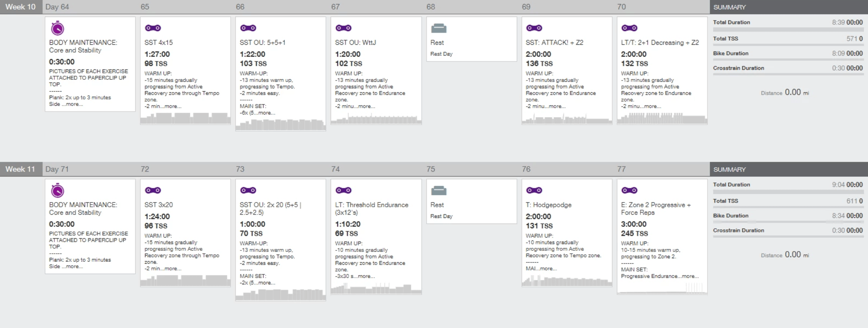
Task: Click Week 11 Bike Duration progress bar
Action: click(x=788, y=222)
